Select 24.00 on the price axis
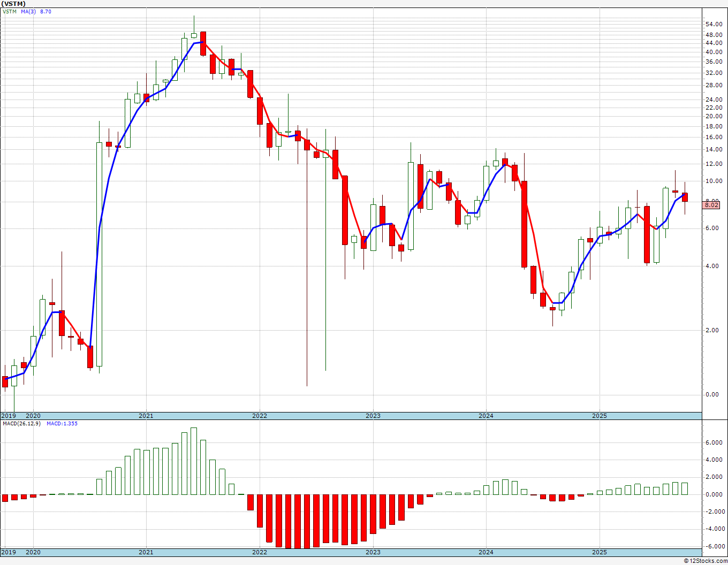The height and width of the screenshot is (565, 728). (713, 100)
